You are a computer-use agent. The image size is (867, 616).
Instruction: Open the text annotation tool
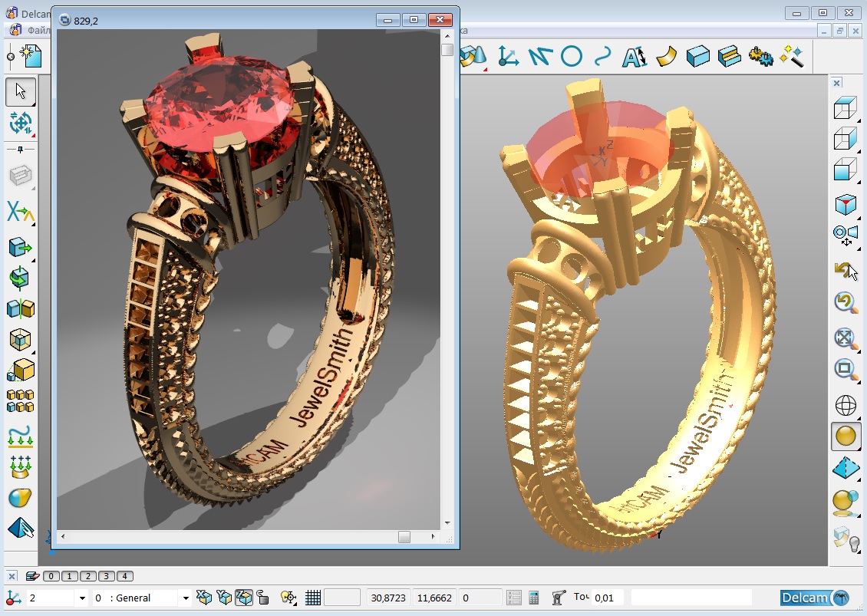pyautogui.click(x=634, y=56)
